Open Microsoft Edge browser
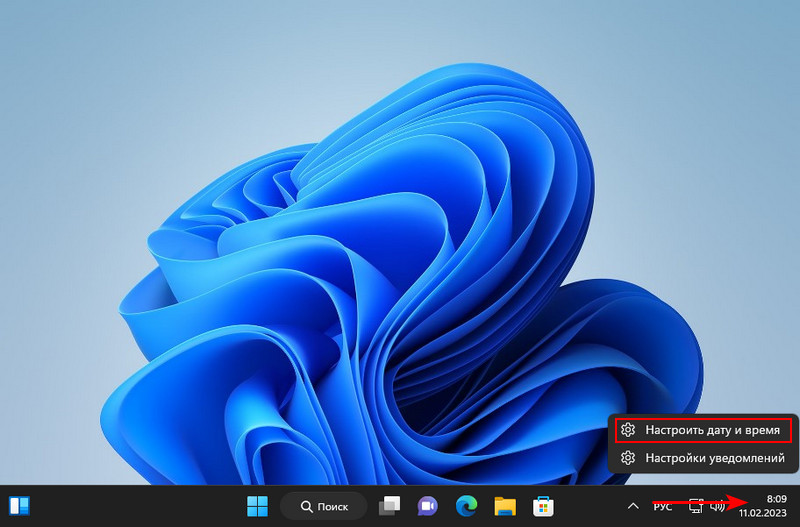Image resolution: width=800 pixels, height=527 pixels. [466, 506]
